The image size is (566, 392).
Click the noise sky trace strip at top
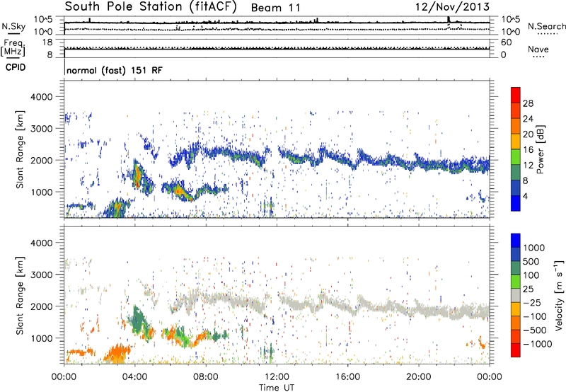pyautogui.click(x=277, y=25)
